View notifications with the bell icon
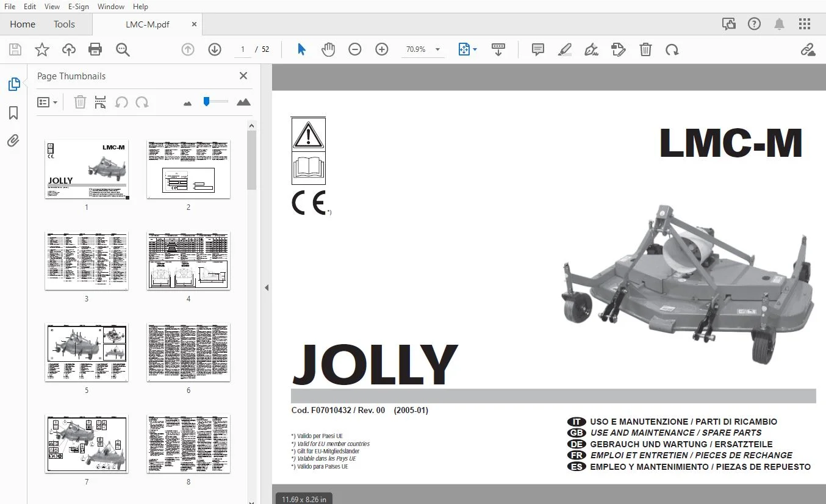The image size is (826, 504). (x=780, y=24)
